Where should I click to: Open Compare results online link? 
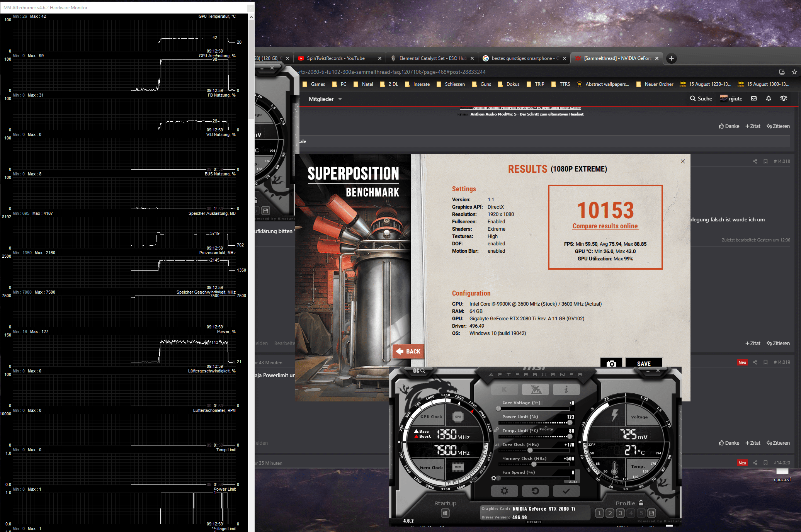click(x=605, y=226)
